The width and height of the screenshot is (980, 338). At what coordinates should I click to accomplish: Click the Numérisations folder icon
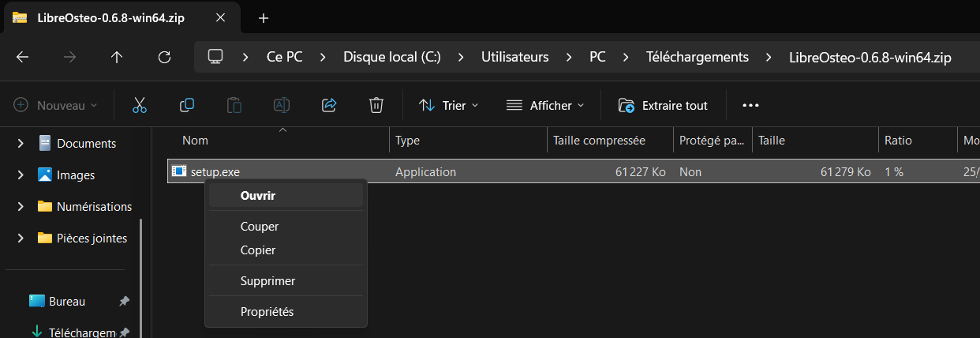pos(45,206)
